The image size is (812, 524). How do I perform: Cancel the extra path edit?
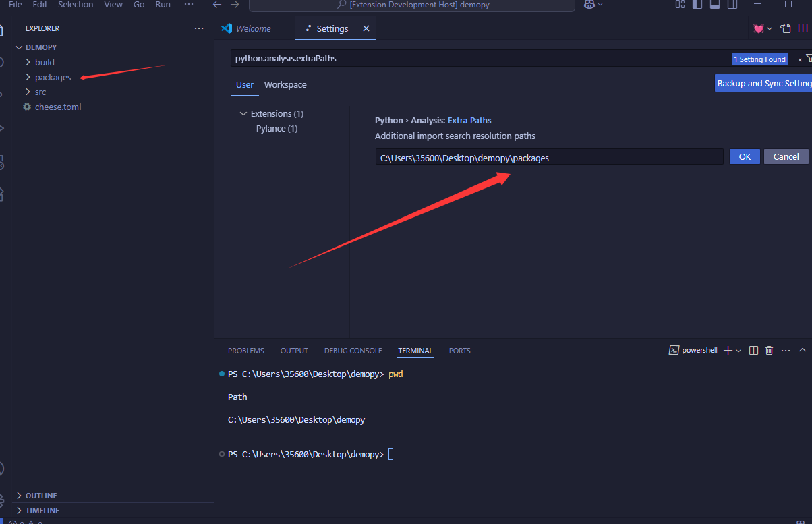tap(786, 156)
